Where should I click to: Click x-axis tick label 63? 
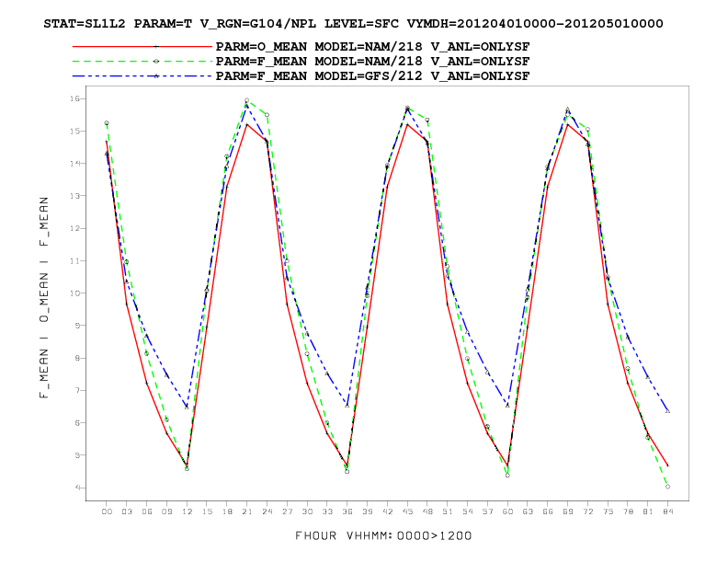pyautogui.click(x=528, y=511)
